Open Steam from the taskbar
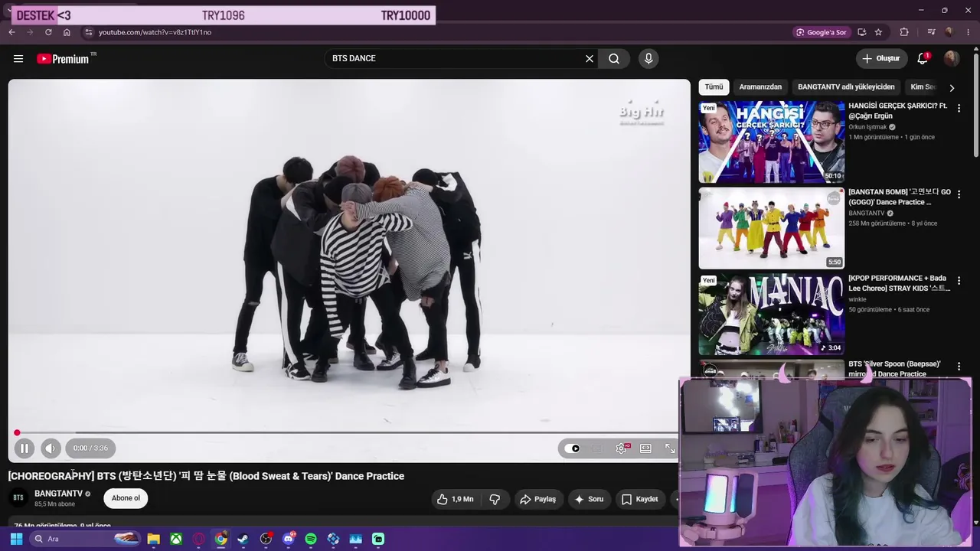980x551 pixels. pyautogui.click(x=243, y=539)
